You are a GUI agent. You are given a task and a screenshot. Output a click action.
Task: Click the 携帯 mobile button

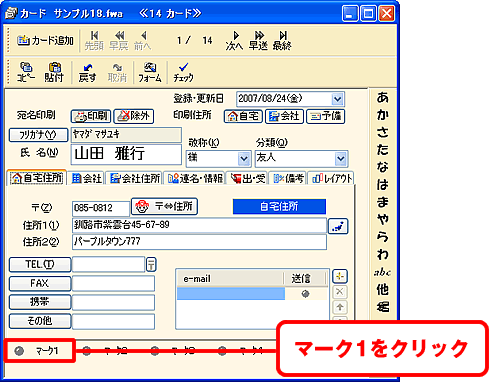(40, 302)
